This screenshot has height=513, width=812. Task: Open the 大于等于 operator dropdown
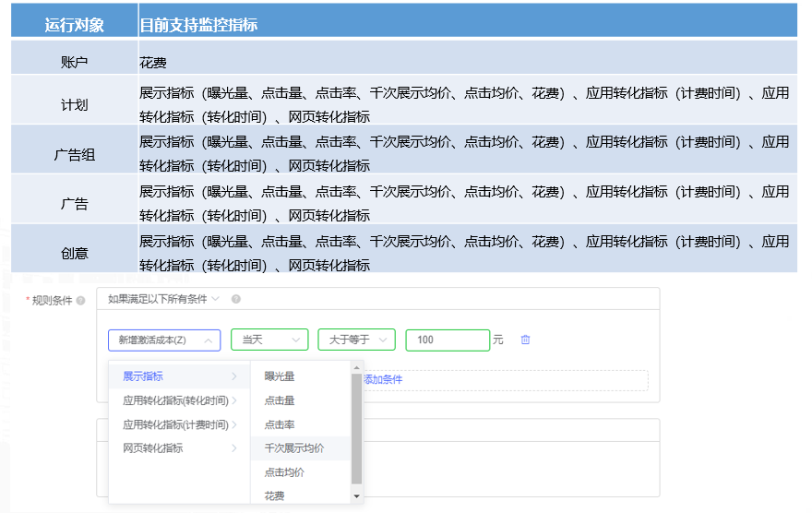click(x=356, y=340)
